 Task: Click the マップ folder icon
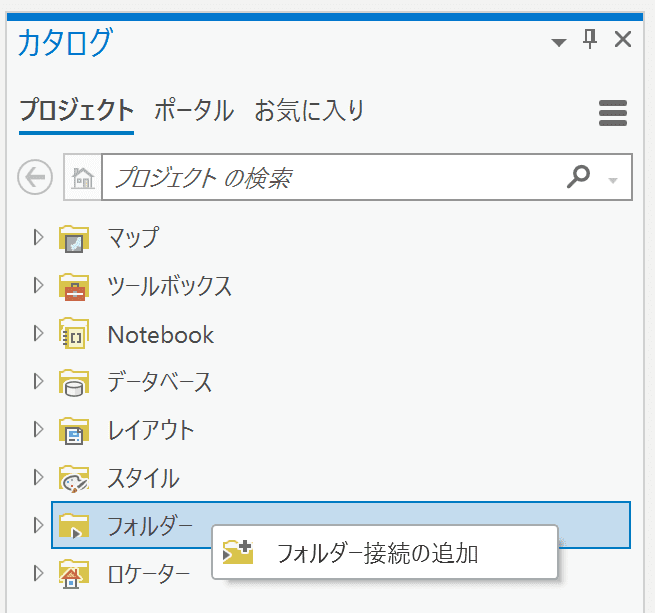(74, 239)
